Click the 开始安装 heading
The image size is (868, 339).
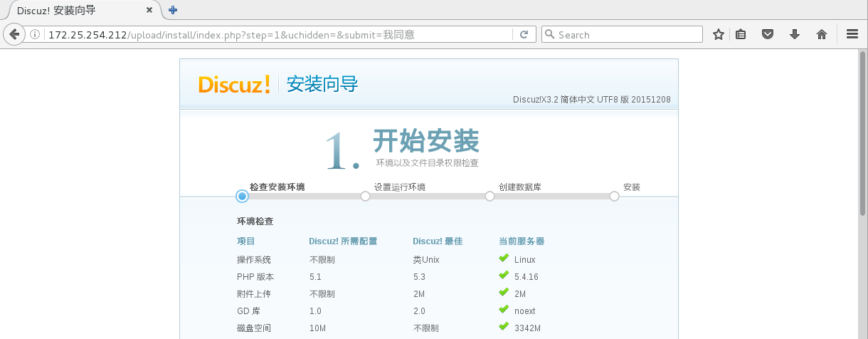(426, 141)
